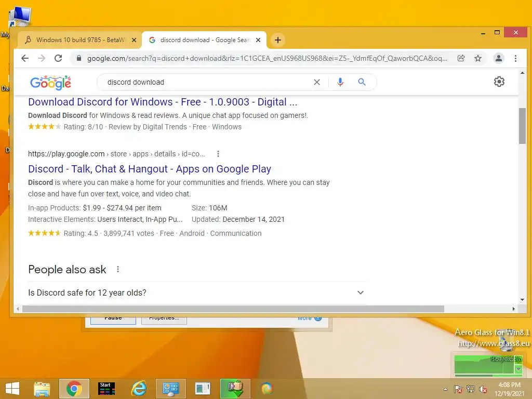The width and height of the screenshot is (532, 399).
Task: Open the Start tiles taskbar icon
Action: [107, 389]
